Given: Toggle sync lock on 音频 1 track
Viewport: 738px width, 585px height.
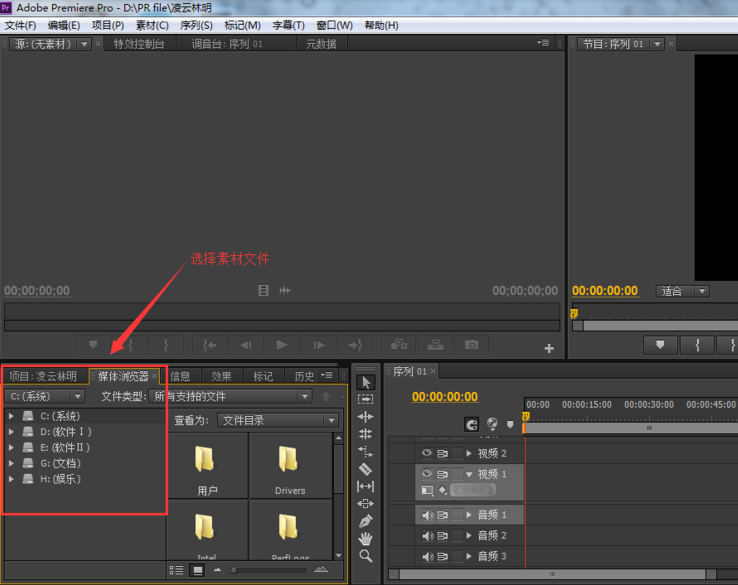Looking at the screenshot, I should (442, 515).
